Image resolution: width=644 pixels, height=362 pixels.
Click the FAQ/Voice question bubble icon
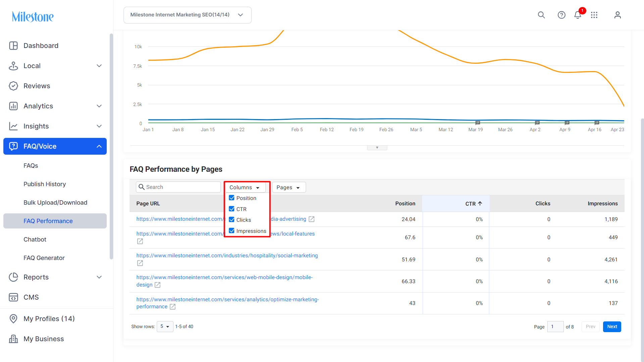click(x=13, y=146)
